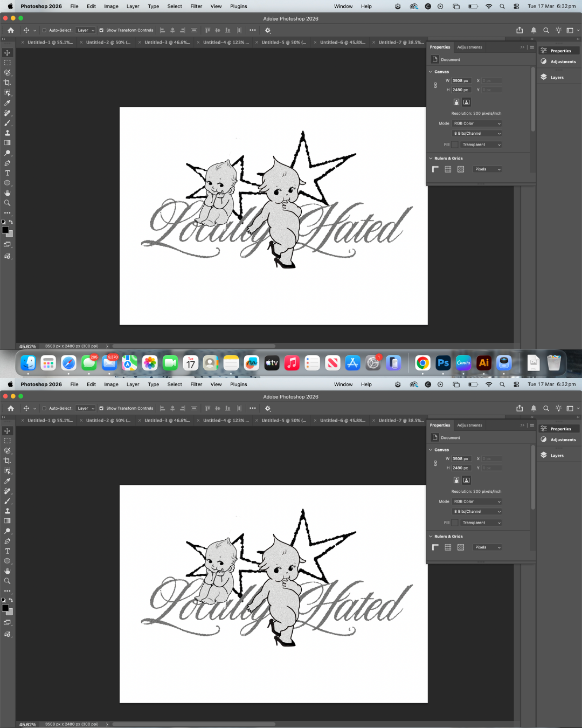Open Google Chrome from the Dock

[423, 363]
